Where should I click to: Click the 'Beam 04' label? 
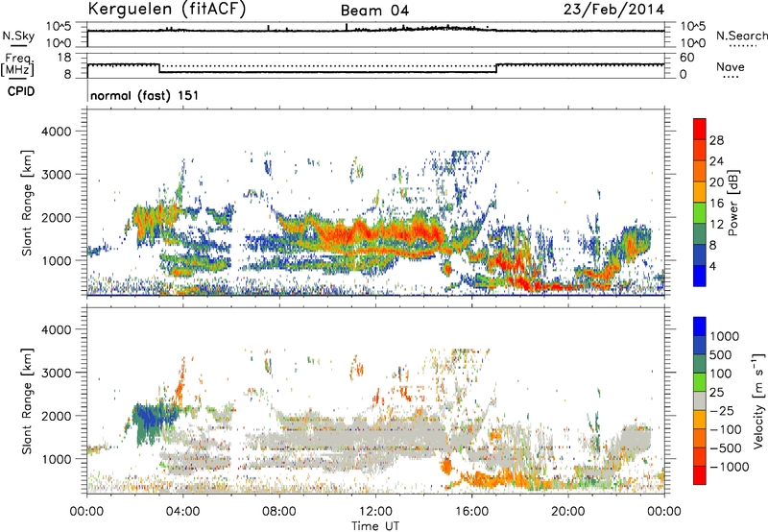click(x=374, y=11)
